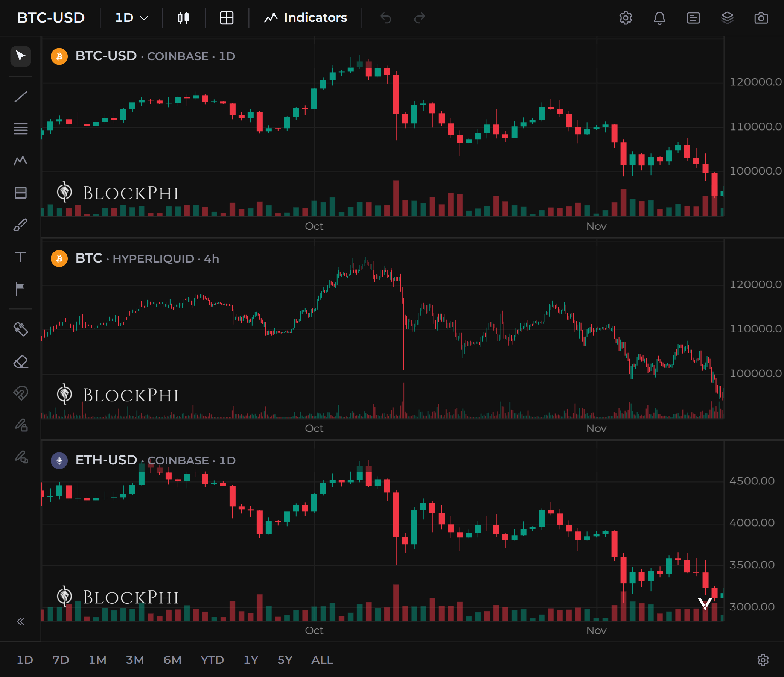Select the 6M time range

172,660
